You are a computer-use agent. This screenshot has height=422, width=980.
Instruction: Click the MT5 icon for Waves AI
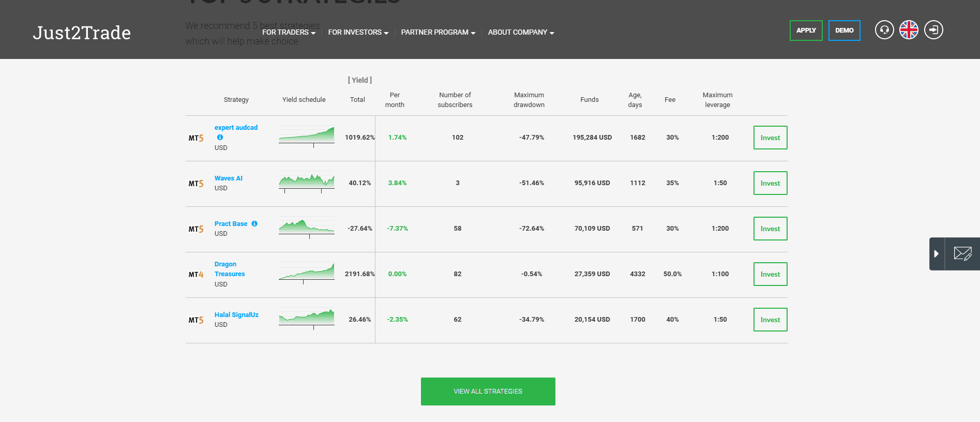pos(196,184)
